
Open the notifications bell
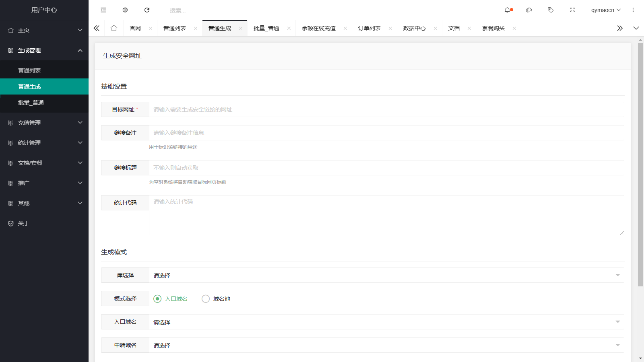(508, 10)
